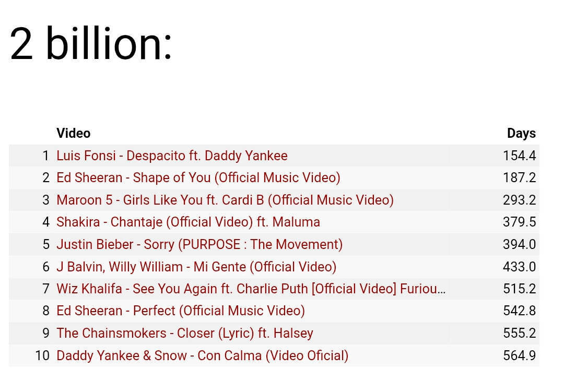Click Maroon 5 - Girls Like You link
The height and width of the screenshot is (392, 564).
pyautogui.click(x=225, y=200)
